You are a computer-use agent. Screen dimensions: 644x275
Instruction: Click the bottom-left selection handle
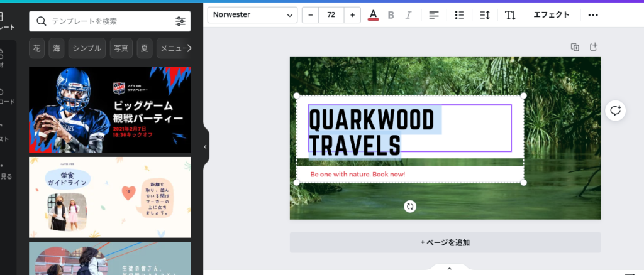coord(296,182)
